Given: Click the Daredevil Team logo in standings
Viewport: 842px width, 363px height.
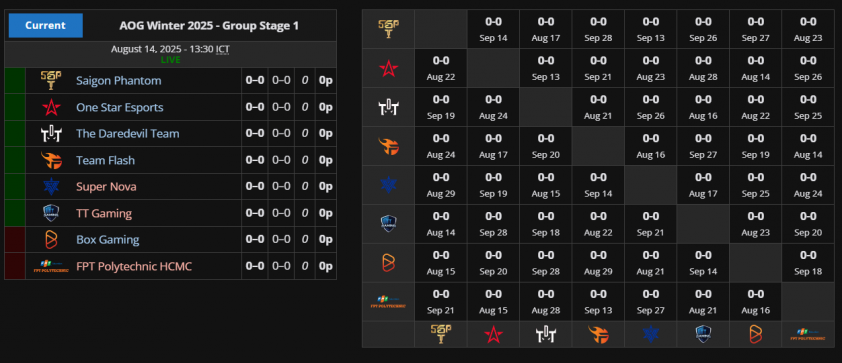Looking at the screenshot, I should (51, 134).
